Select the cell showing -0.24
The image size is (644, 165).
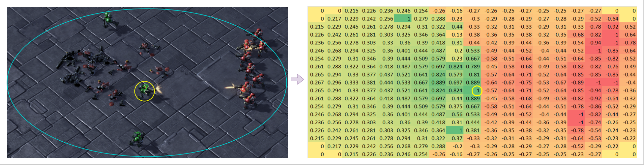pos(610,130)
